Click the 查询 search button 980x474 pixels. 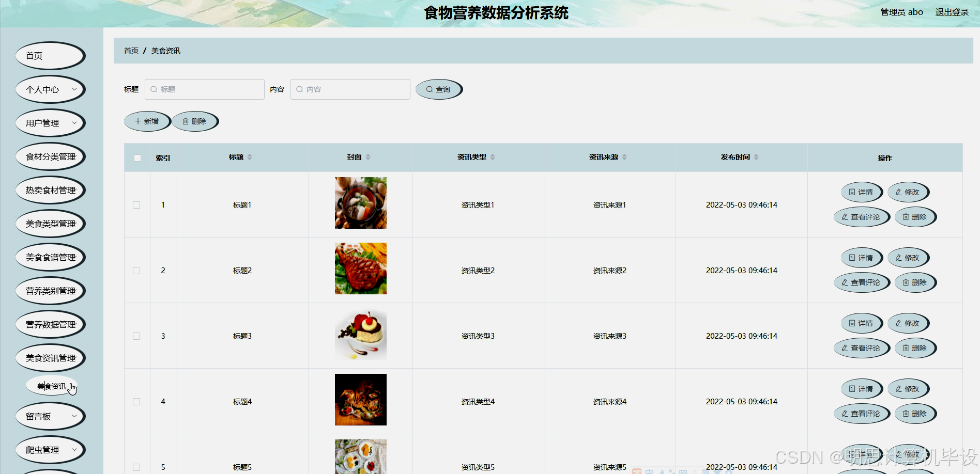click(438, 89)
